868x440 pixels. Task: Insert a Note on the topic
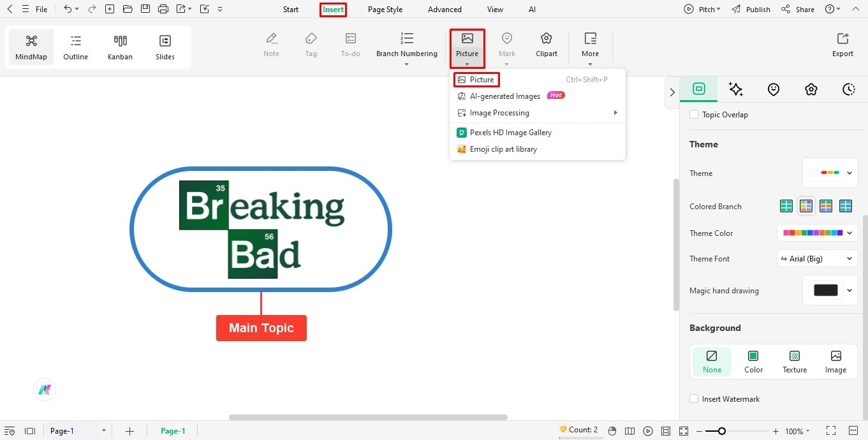point(271,45)
